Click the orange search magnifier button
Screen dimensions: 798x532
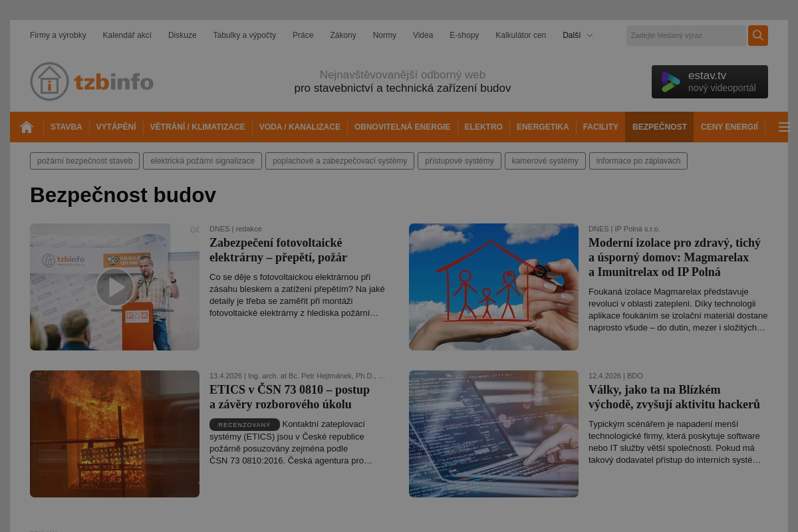tap(757, 35)
